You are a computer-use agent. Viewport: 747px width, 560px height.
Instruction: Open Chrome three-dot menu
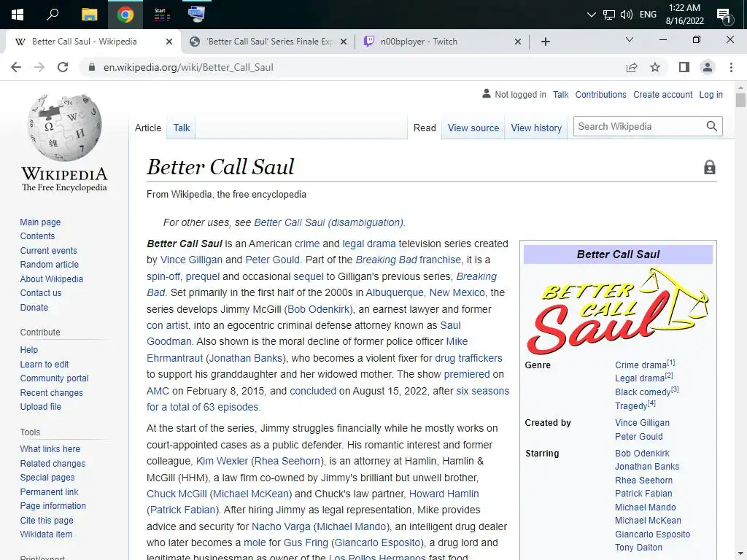tap(731, 67)
